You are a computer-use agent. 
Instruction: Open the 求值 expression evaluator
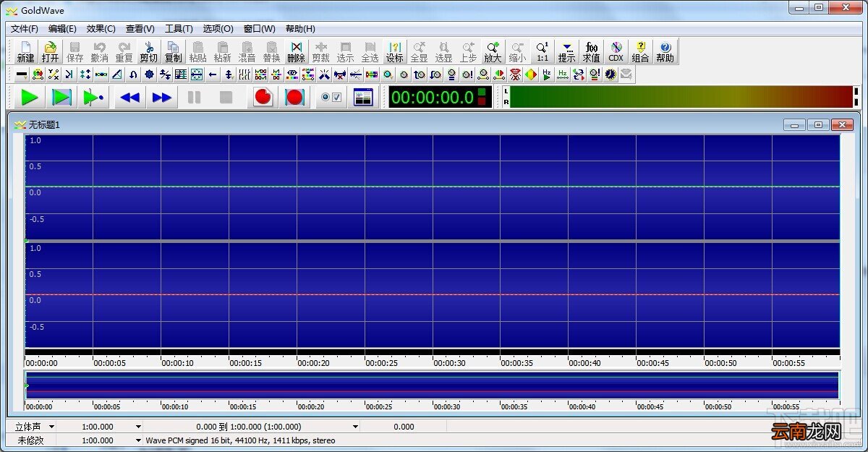point(591,51)
